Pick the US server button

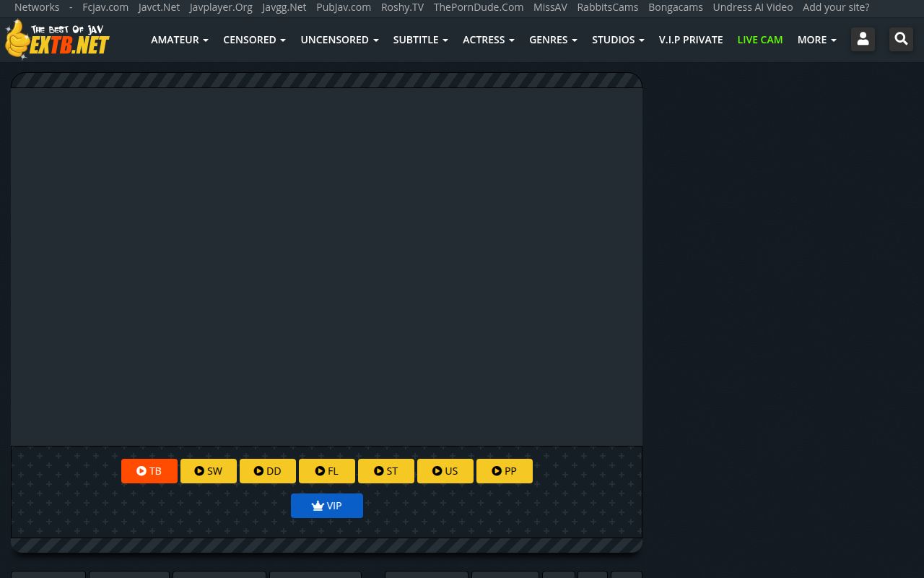(445, 471)
